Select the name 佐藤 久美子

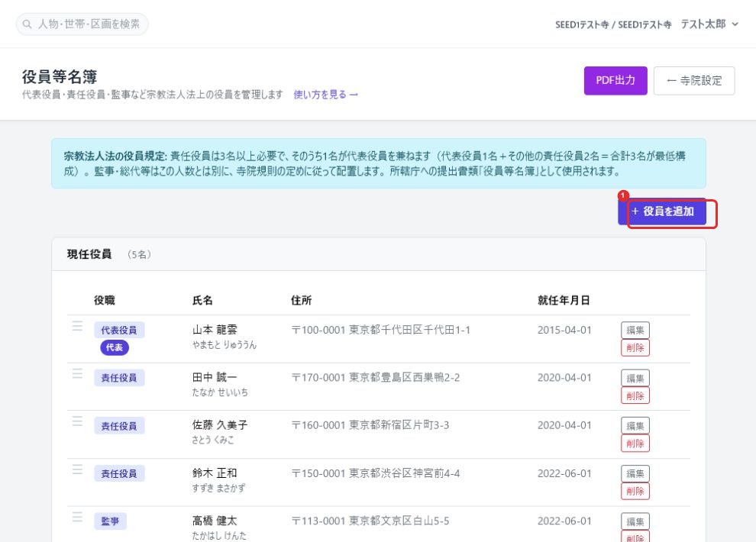coord(220,425)
